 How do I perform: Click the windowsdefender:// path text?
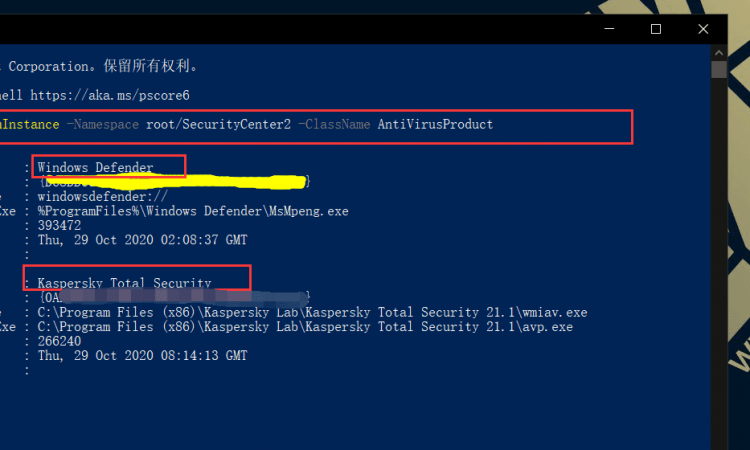tap(103, 197)
